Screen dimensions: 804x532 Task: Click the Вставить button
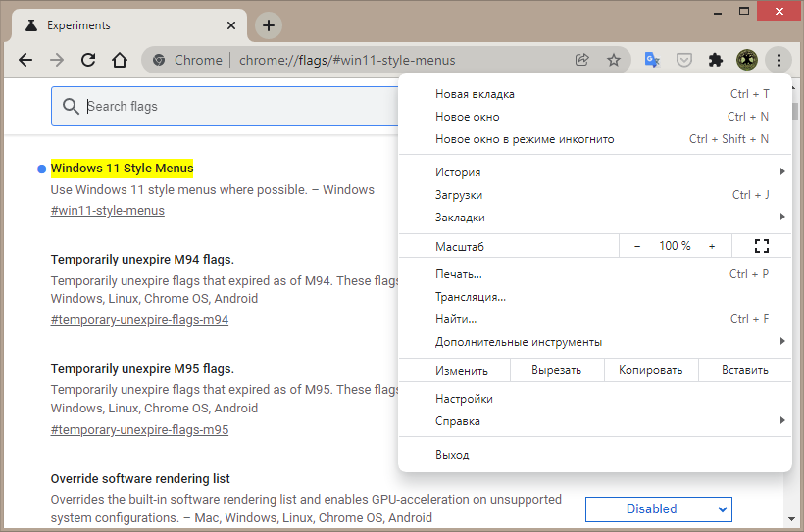click(x=745, y=370)
